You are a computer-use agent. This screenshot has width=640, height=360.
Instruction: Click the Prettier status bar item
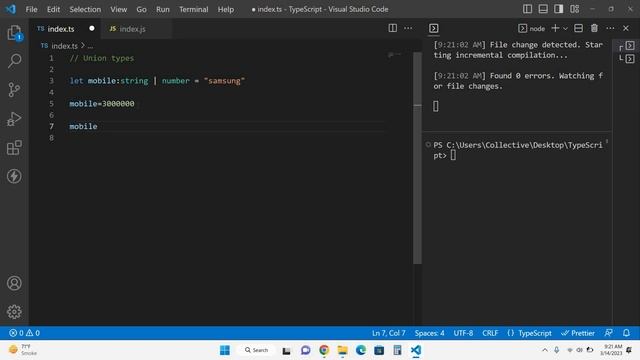coord(578,333)
